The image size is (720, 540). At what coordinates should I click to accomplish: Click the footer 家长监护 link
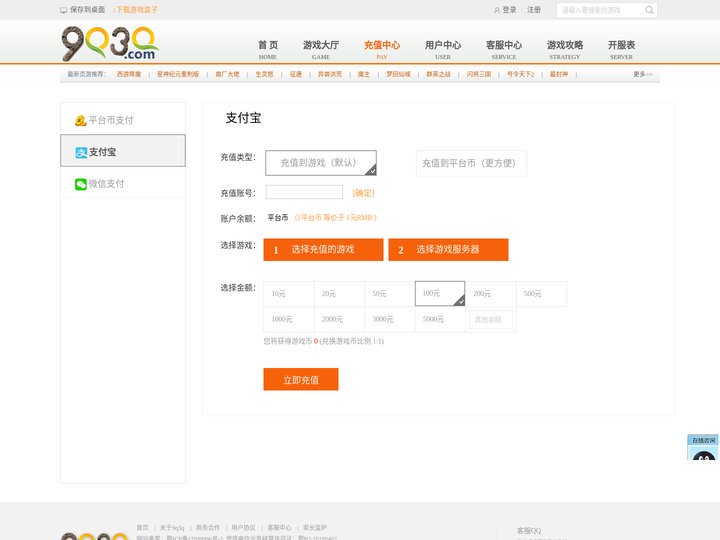click(315, 528)
